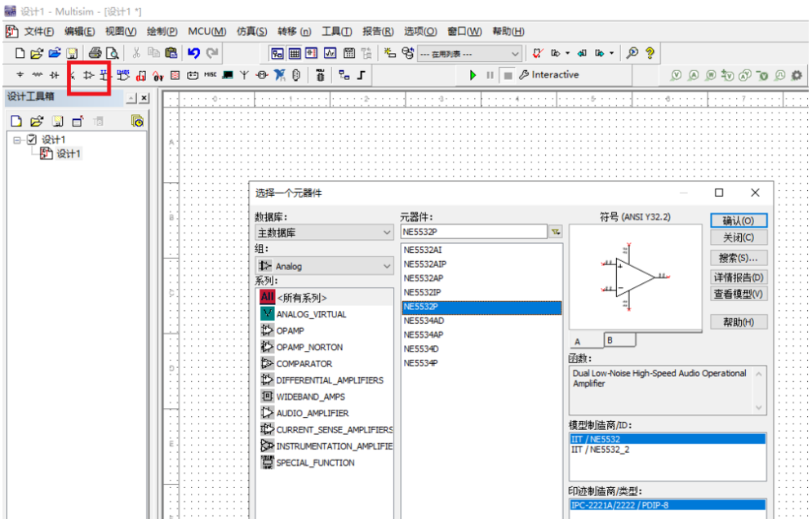Select the Place Source ground icon
The width and height of the screenshot is (812, 519).
[20, 75]
